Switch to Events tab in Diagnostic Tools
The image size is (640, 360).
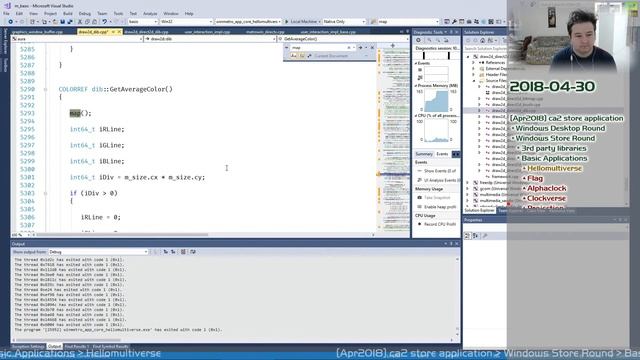click(x=442, y=154)
